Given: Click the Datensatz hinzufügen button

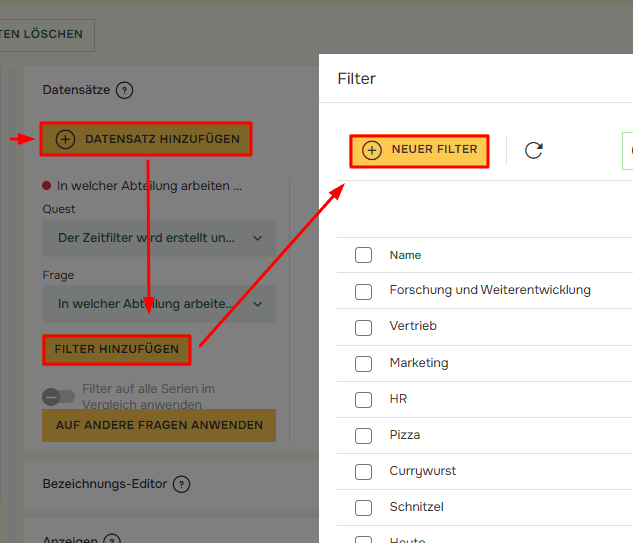Looking at the screenshot, I should tap(146, 139).
